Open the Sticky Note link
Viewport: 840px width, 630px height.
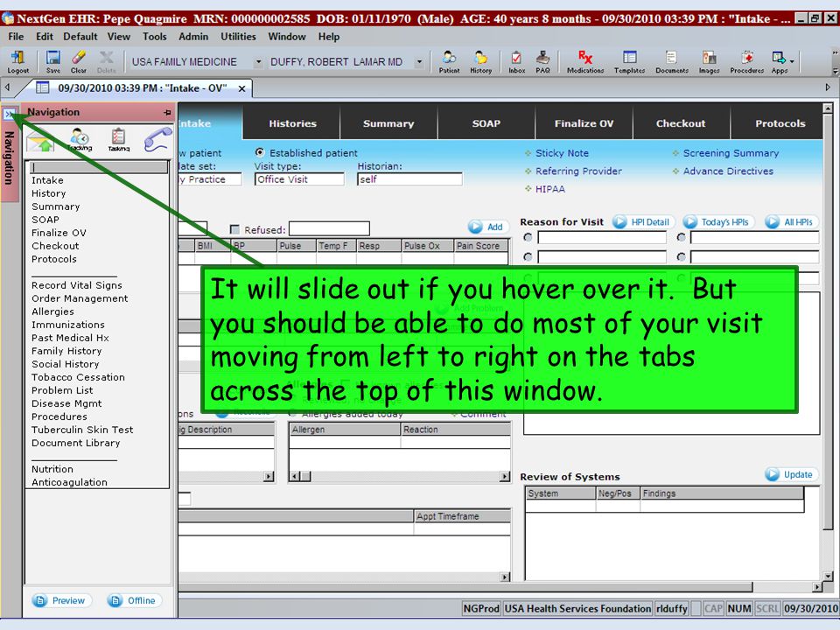pyautogui.click(x=562, y=153)
